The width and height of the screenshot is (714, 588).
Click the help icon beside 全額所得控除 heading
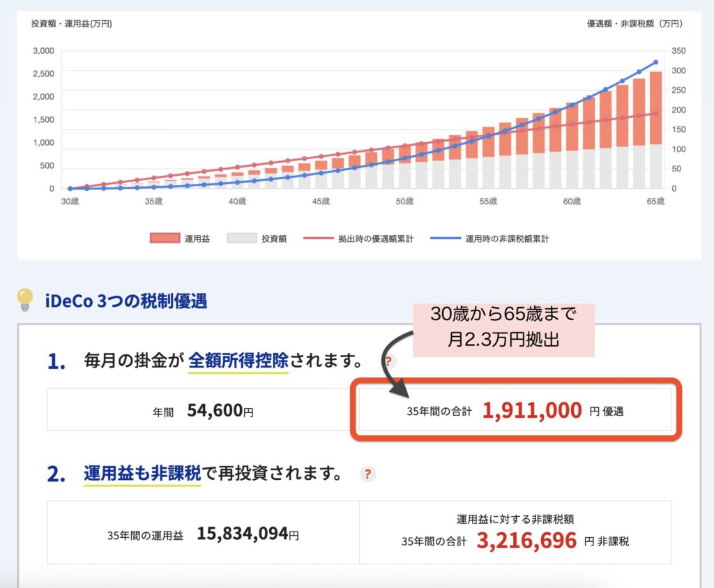[x=388, y=361]
